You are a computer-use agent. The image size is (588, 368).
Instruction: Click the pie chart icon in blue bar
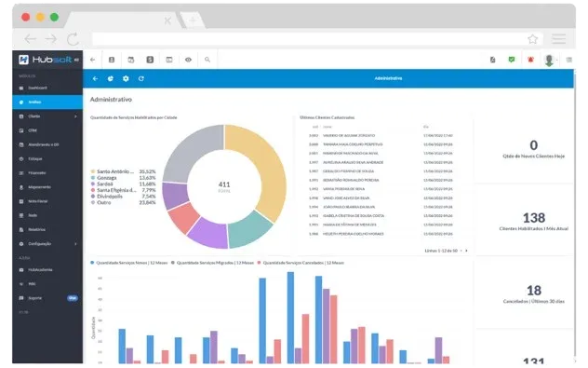point(110,78)
